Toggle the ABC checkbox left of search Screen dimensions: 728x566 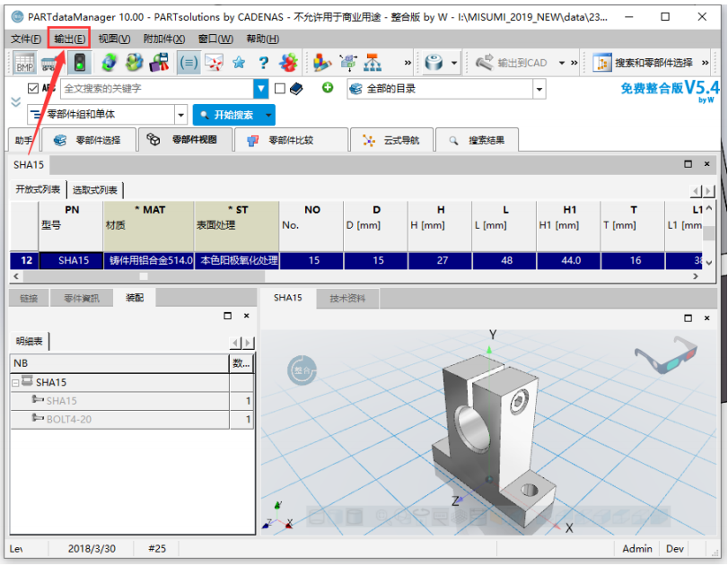coord(33,89)
